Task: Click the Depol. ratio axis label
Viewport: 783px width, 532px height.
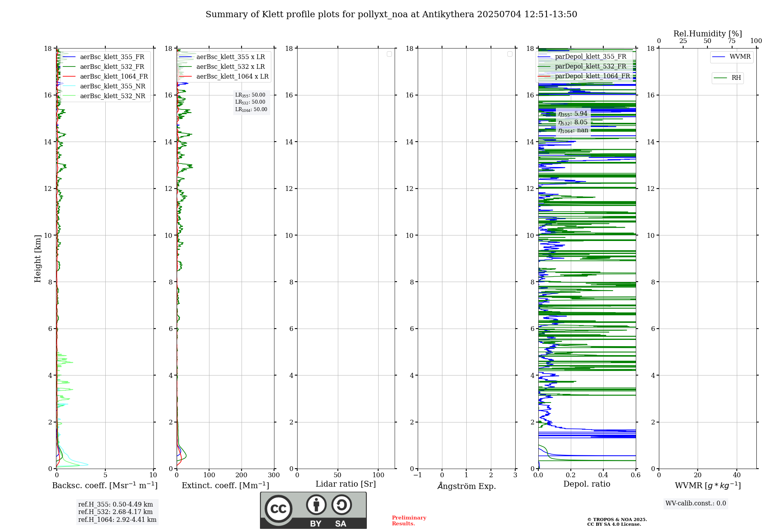Action: (587, 484)
